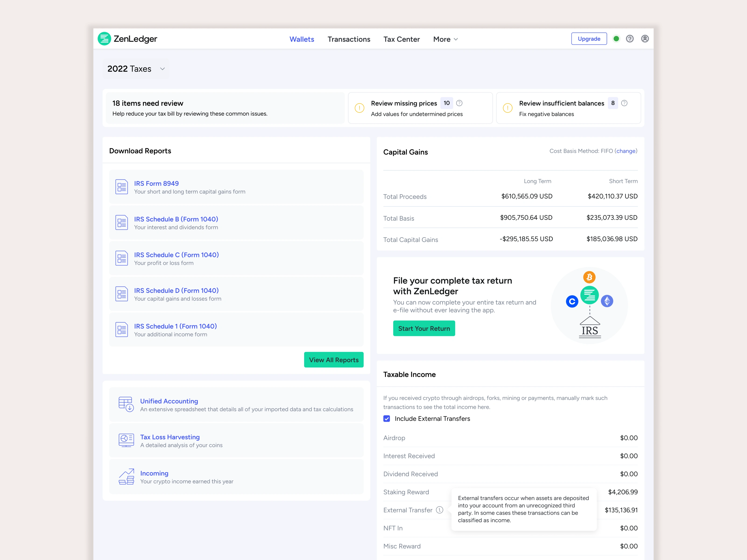Screen dimensions: 747x560
Task: Click the Tax Loss Harvesting monitor icon
Action: [126, 440]
